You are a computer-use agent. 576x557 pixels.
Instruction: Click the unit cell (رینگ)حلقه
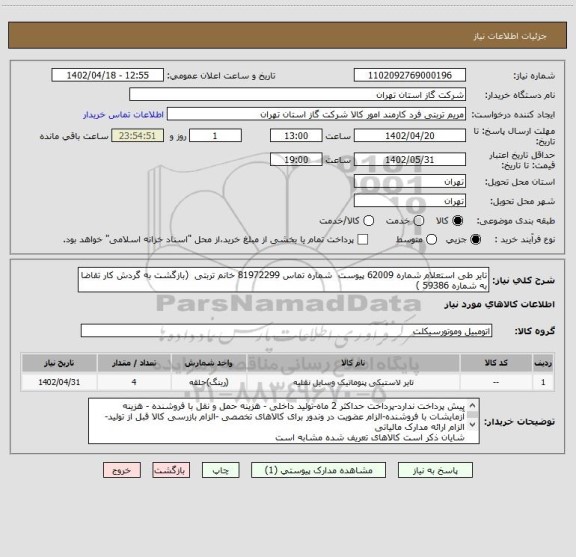[x=209, y=382]
